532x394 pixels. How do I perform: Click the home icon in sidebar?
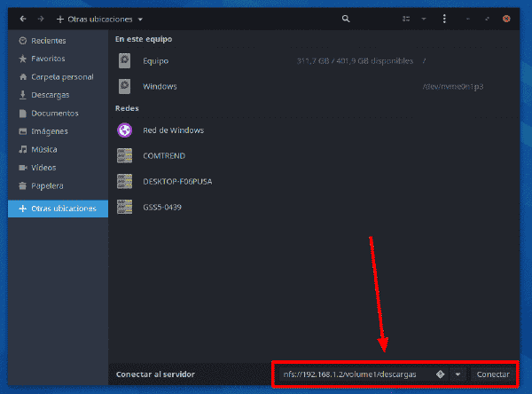coord(23,77)
